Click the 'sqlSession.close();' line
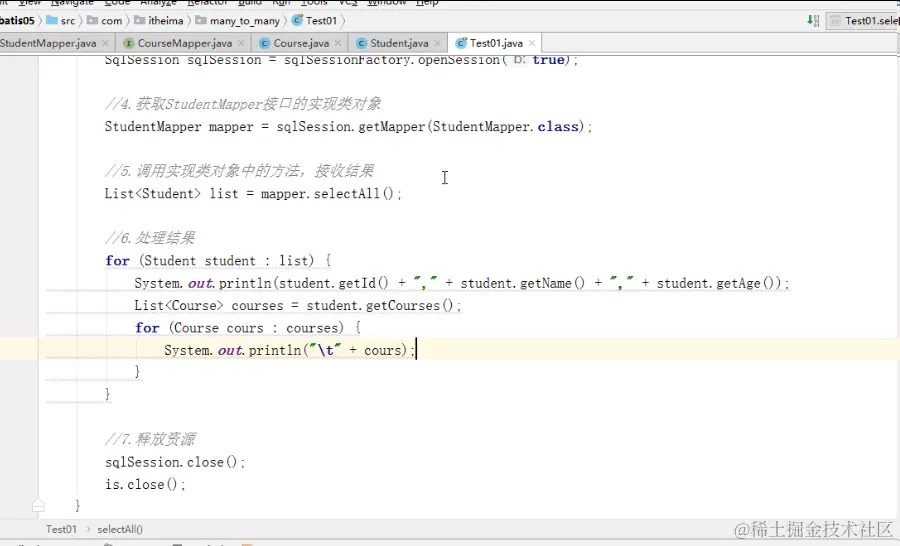Screen dimensions: 900x546 (175, 462)
